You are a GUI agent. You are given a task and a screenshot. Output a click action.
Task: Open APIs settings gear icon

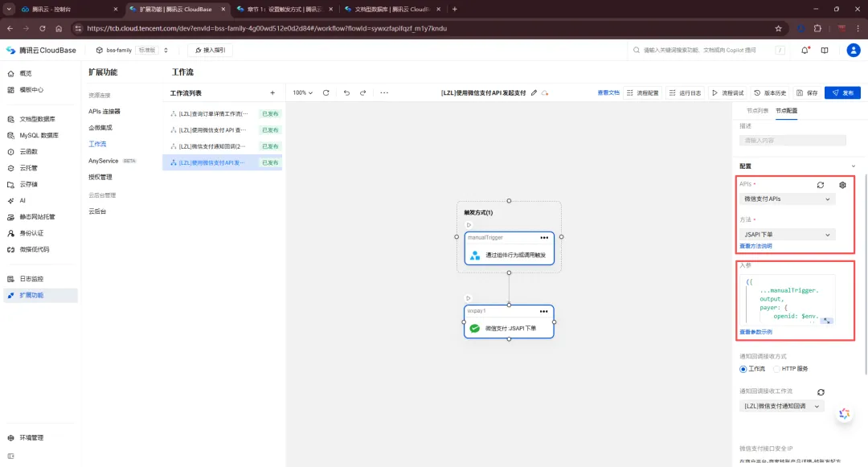tap(842, 186)
